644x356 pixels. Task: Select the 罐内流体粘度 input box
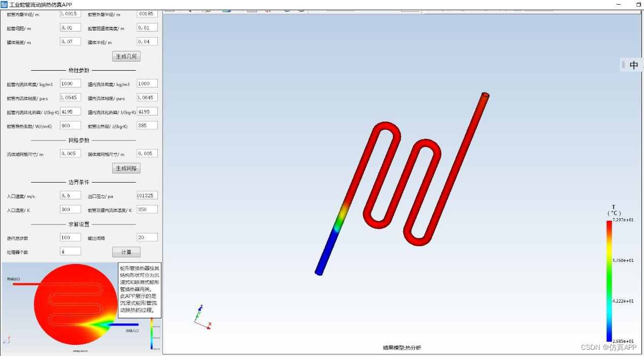click(x=147, y=97)
